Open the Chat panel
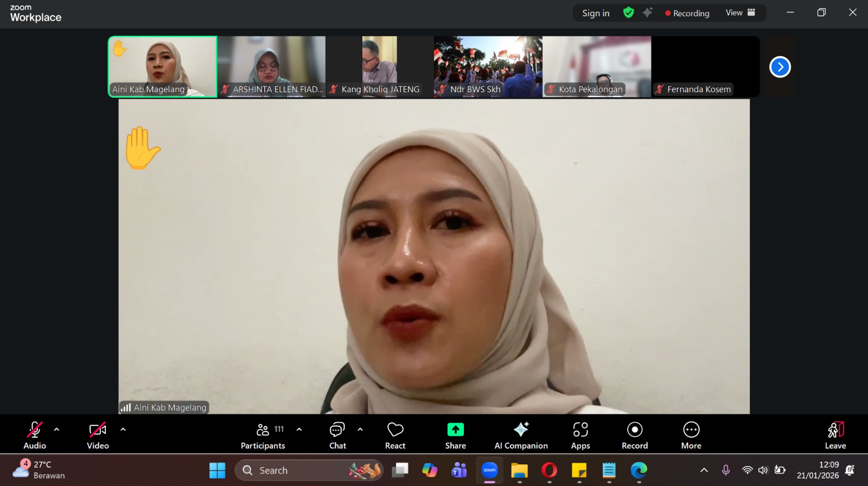This screenshot has width=868, height=486. (x=337, y=436)
